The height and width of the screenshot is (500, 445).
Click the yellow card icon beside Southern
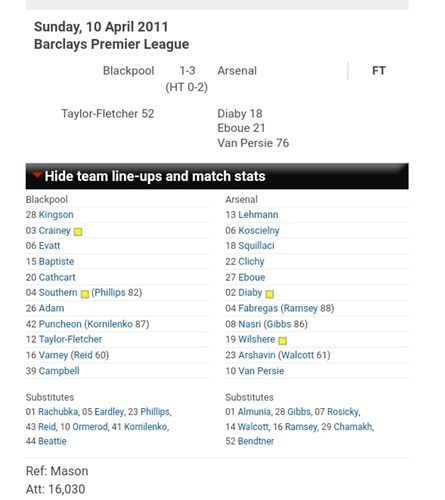[x=85, y=294]
